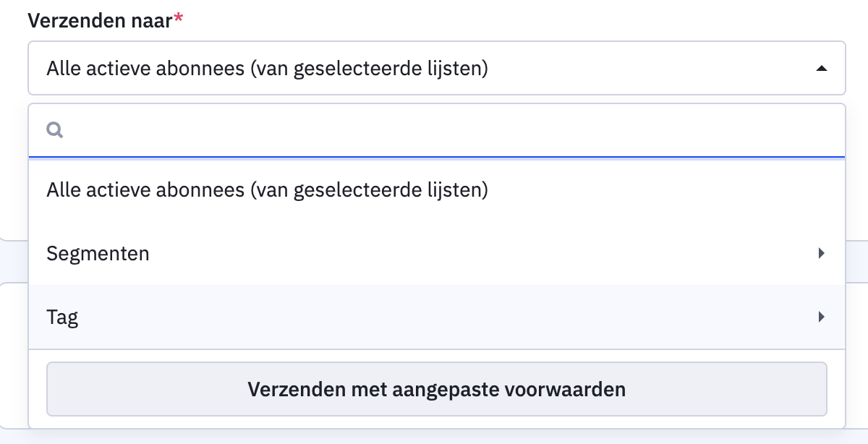Click the selected value text in the dropdown
This screenshot has width=868, height=444.
click(x=268, y=68)
